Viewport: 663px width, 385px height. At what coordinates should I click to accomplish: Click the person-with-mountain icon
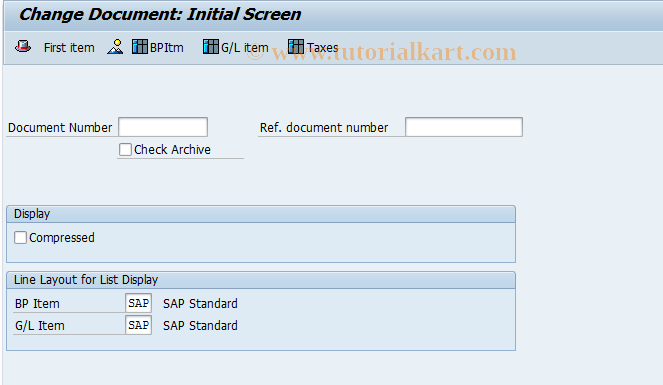click(x=115, y=46)
